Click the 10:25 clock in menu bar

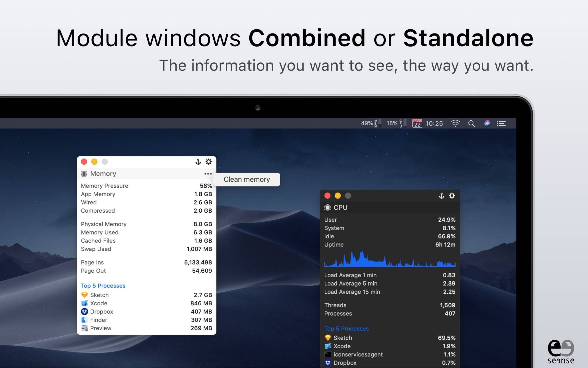pos(434,124)
